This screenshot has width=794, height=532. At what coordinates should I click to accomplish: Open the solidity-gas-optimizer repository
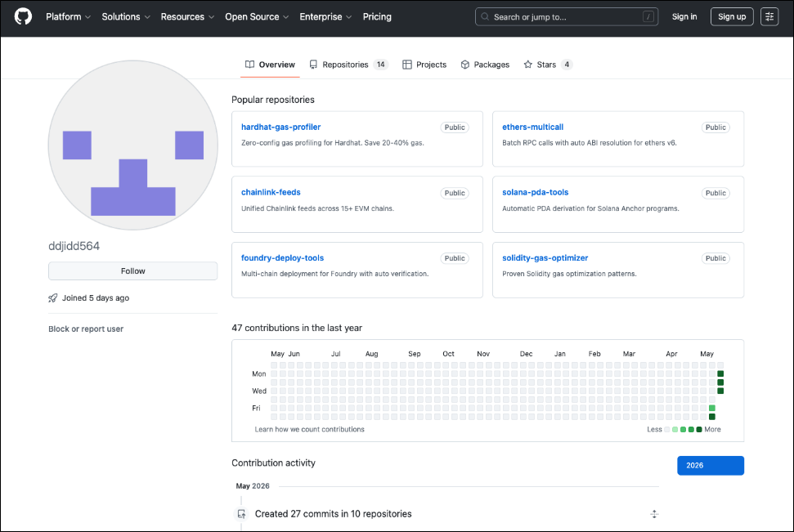[x=545, y=257]
